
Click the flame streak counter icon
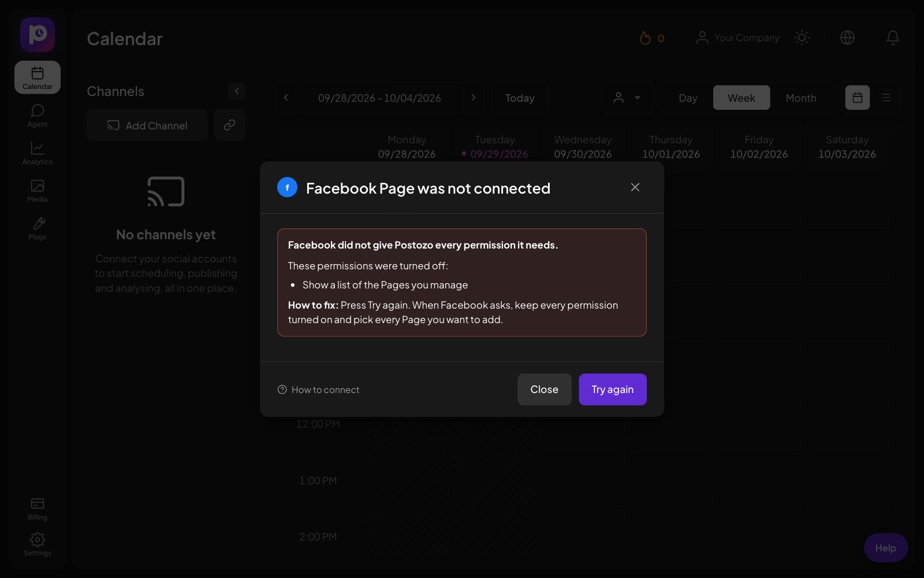click(x=645, y=38)
